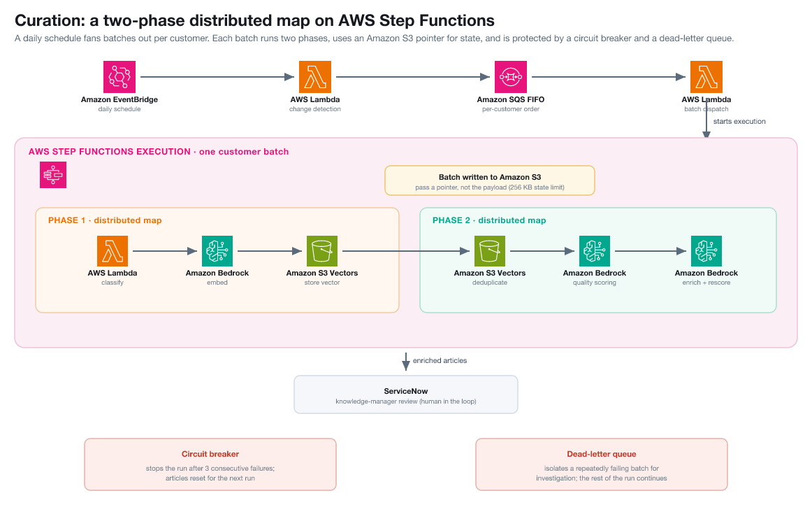Click the 'Batch written to Amazon S3' box

[490, 180]
